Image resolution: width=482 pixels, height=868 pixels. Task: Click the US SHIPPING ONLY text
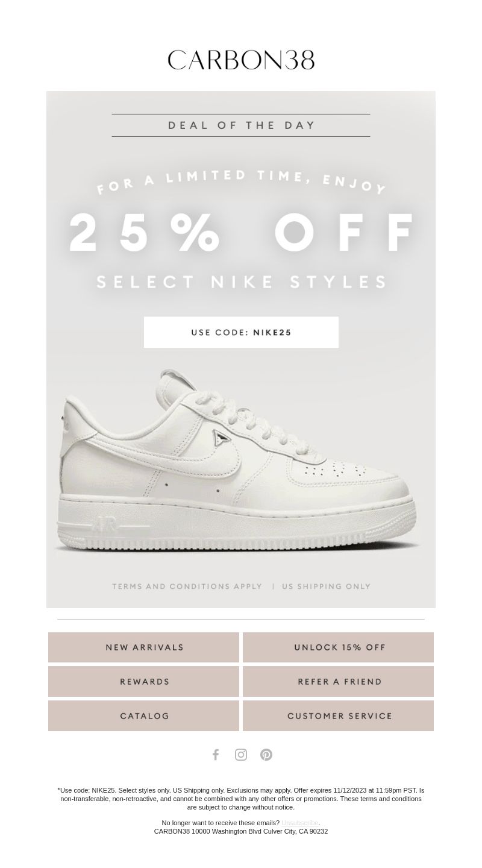click(x=326, y=587)
